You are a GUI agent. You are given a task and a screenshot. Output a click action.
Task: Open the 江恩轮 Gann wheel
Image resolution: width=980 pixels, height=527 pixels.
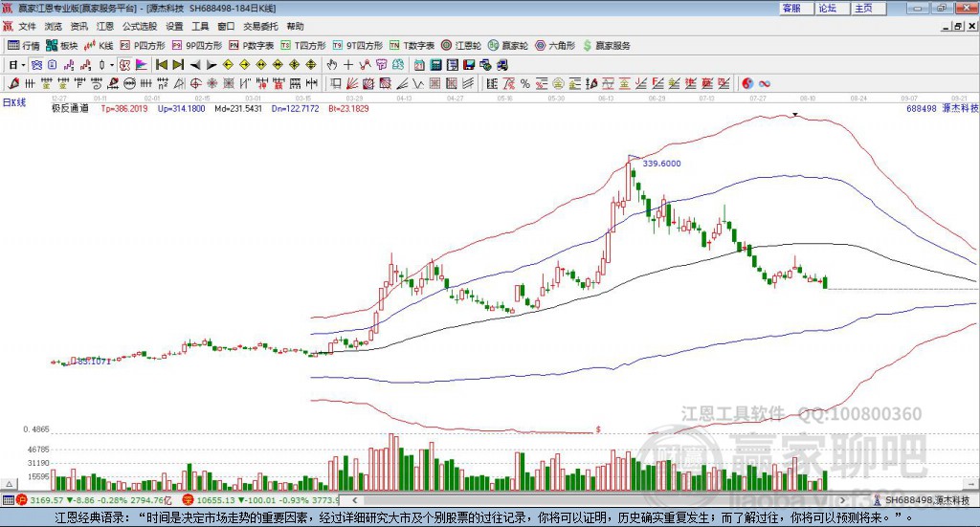click(461, 45)
